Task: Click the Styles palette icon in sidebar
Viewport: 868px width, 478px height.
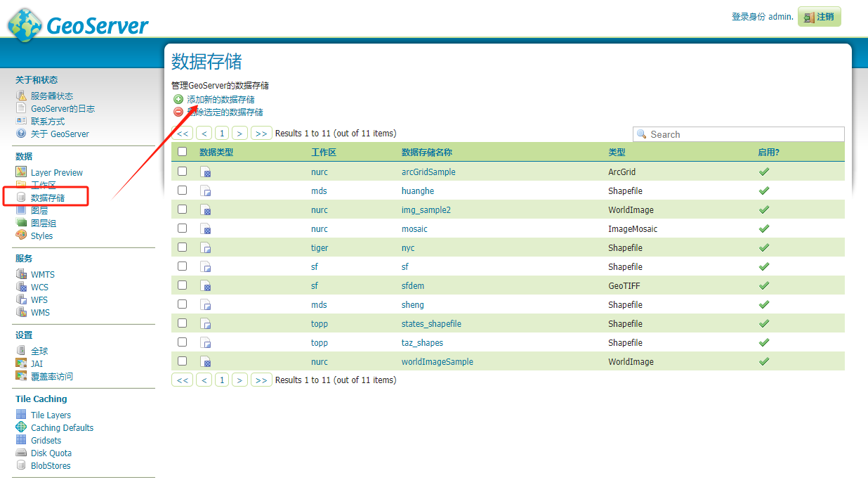Action: coord(21,235)
